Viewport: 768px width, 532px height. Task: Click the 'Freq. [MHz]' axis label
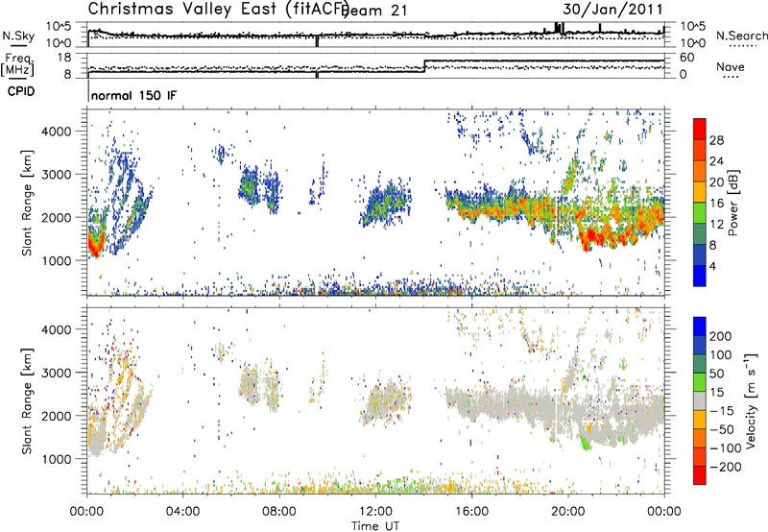(x=17, y=65)
